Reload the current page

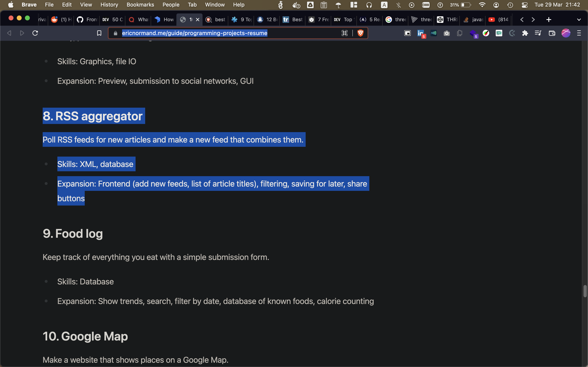[35, 33]
